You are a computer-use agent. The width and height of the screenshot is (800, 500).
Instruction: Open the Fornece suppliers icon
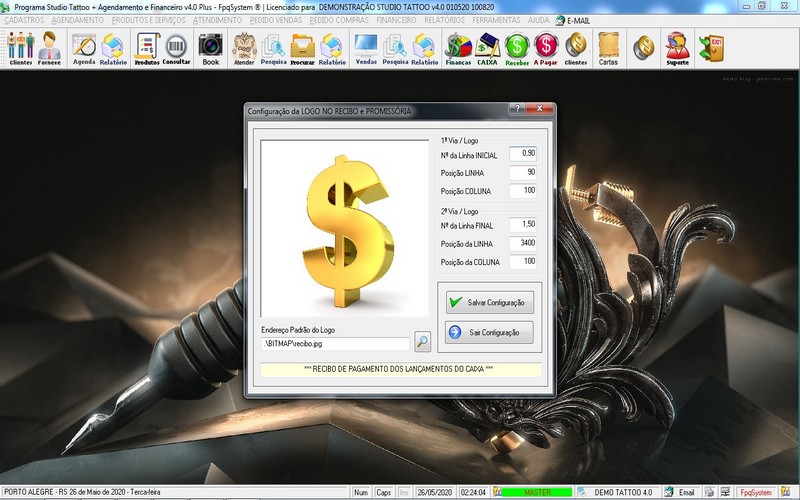point(49,48)
